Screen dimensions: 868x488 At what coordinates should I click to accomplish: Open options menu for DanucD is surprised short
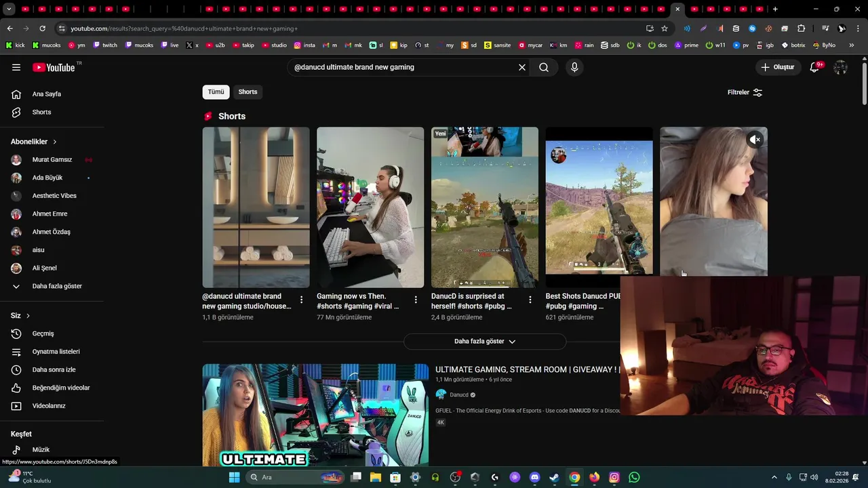pyautogui.click(x=530, y=299)
